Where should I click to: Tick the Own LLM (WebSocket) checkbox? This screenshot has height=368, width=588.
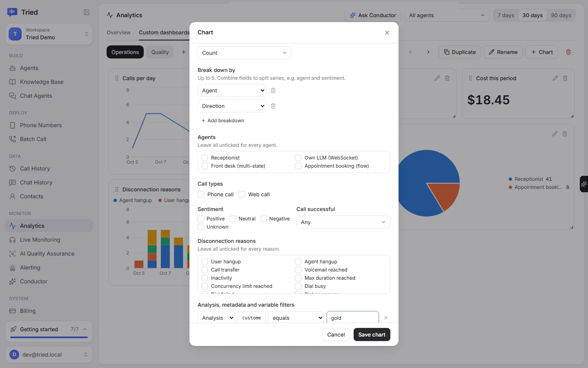tap(298, 158)
